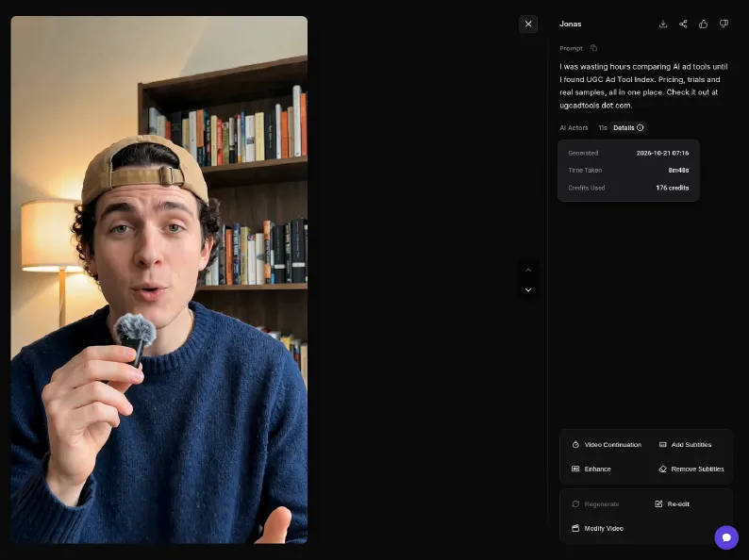Download the Jonas video
This screenshot has height=560, width=749.
pos(663,24)
